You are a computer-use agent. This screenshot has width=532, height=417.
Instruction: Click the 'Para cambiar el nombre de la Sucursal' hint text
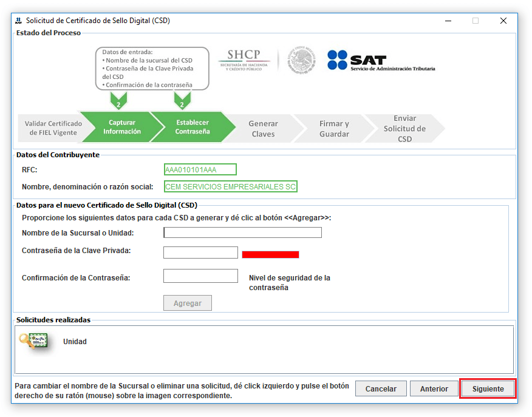click(x=182, y=390)
